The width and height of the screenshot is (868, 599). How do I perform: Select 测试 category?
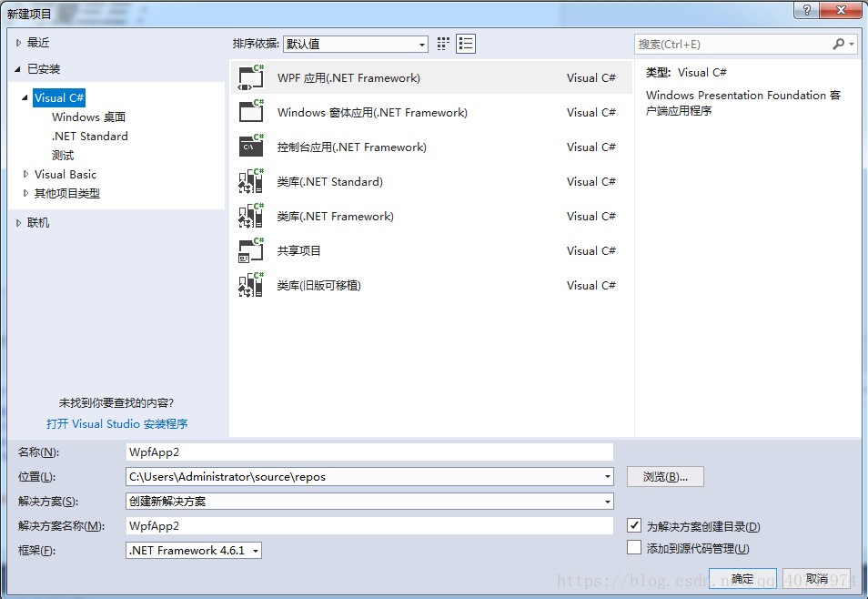coord(63,155)
